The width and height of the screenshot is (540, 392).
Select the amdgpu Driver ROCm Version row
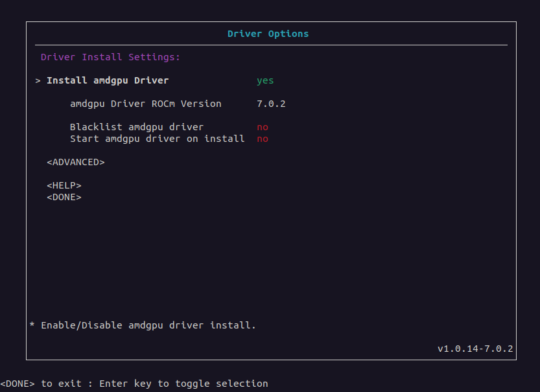pos(145,104)
